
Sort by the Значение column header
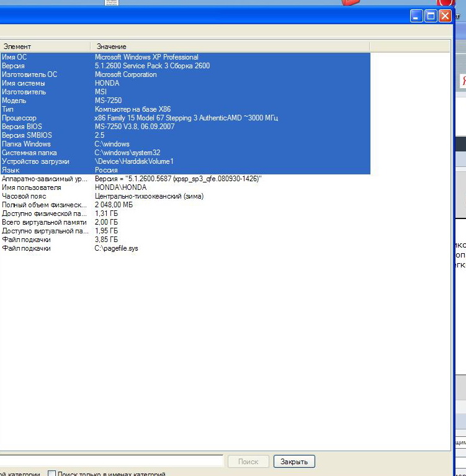(x=230, y=47)
